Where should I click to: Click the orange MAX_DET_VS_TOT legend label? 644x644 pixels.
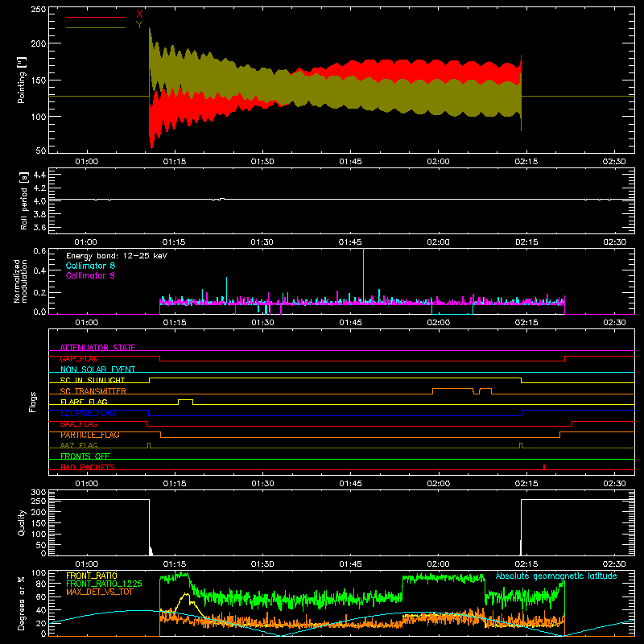click(99, 592)
